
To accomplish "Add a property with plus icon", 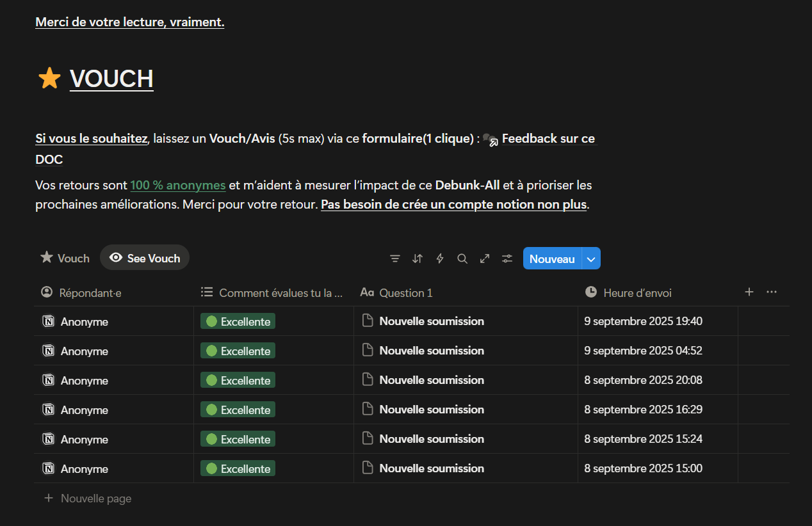I will 749,292.
